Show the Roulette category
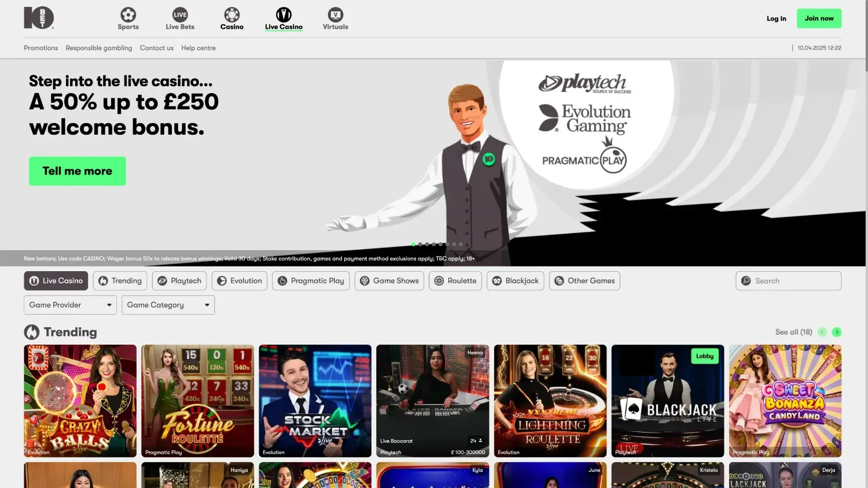The height and width of the screenshot is (488, 868). pos(455,281)
